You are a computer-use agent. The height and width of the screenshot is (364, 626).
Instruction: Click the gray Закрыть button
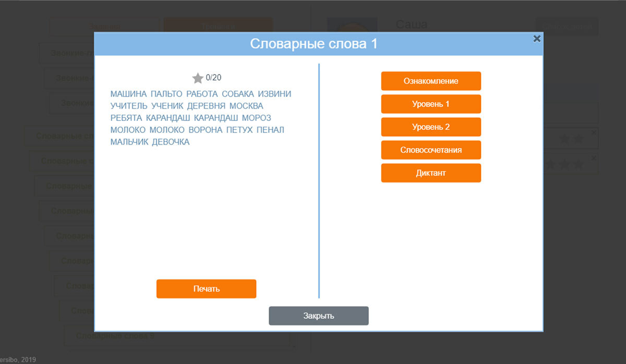coord(318,316)
